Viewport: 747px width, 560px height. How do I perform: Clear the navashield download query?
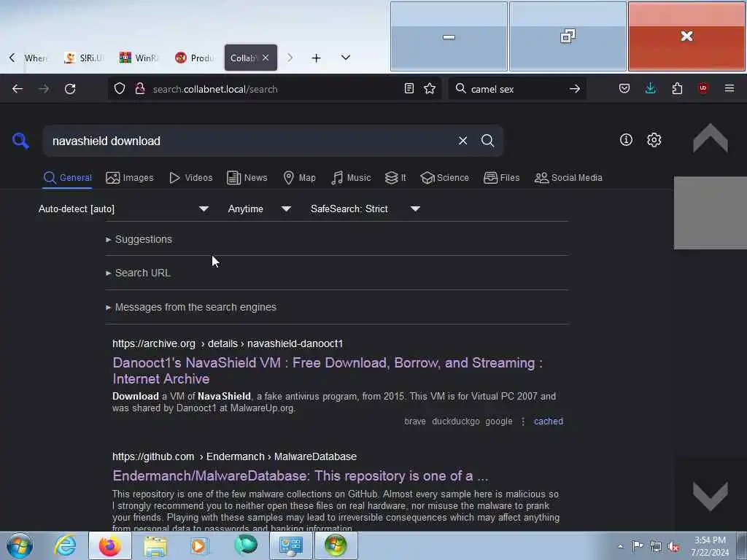coord(462,141)
